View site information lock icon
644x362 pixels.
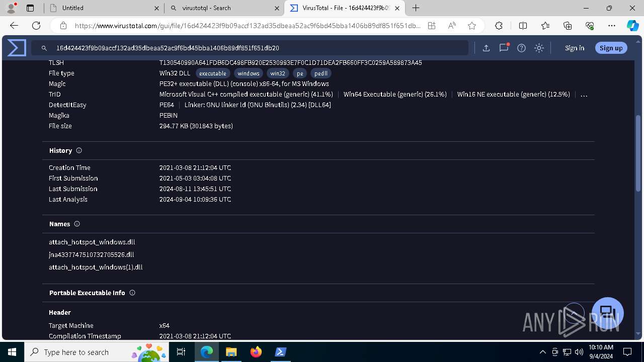coord(63,26)
